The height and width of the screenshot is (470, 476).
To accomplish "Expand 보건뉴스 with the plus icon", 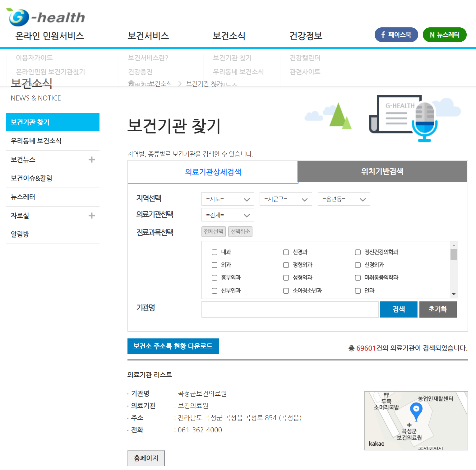I will click(x=91, y=160).
